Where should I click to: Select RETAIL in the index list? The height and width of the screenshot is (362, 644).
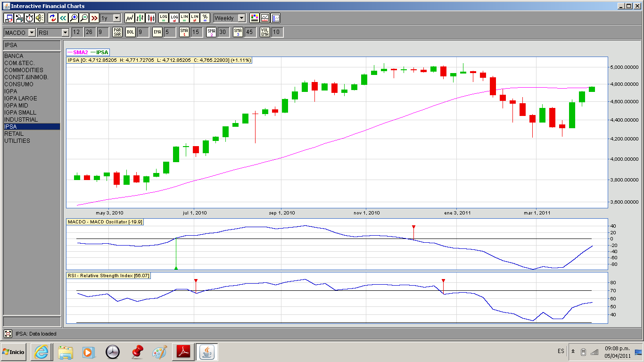[x=32, y=134]
